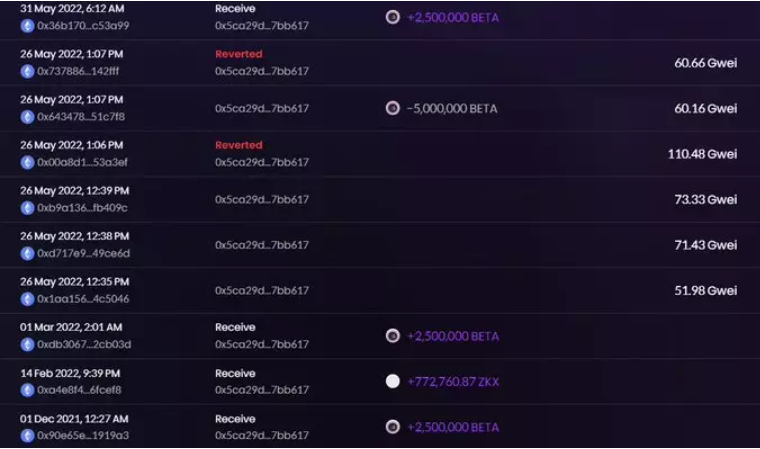Click BETA token icon on 31 May row
The image size is (760, 449).
point(393,17)
